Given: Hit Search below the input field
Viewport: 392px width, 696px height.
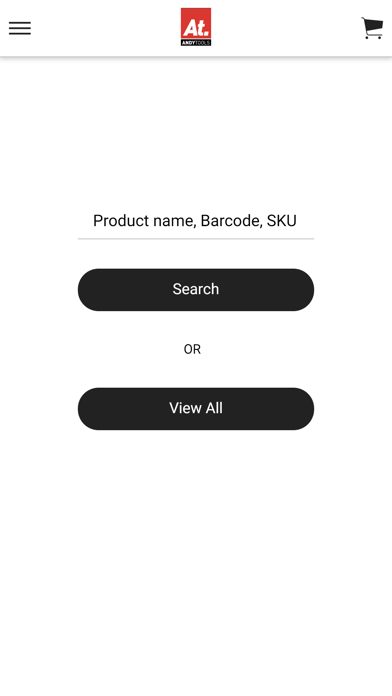Looking at the screenshot, I should (x=196, y=289).
